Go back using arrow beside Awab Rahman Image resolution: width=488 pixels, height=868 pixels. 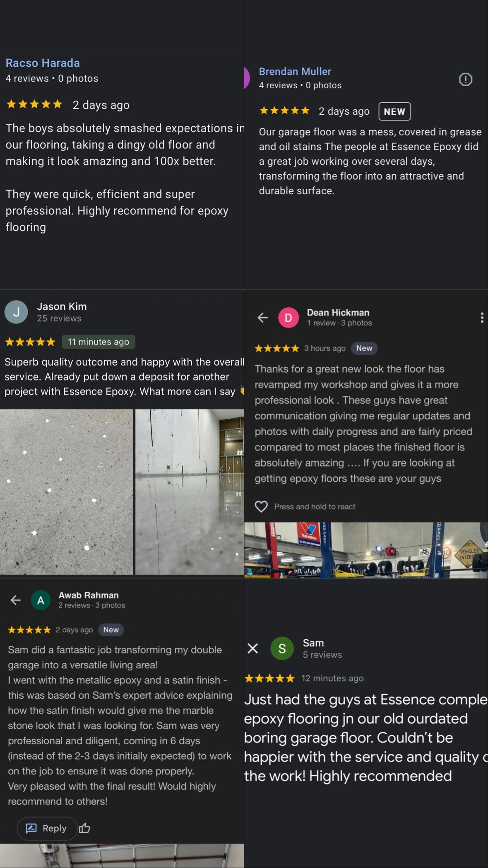[x=16, y=600]
